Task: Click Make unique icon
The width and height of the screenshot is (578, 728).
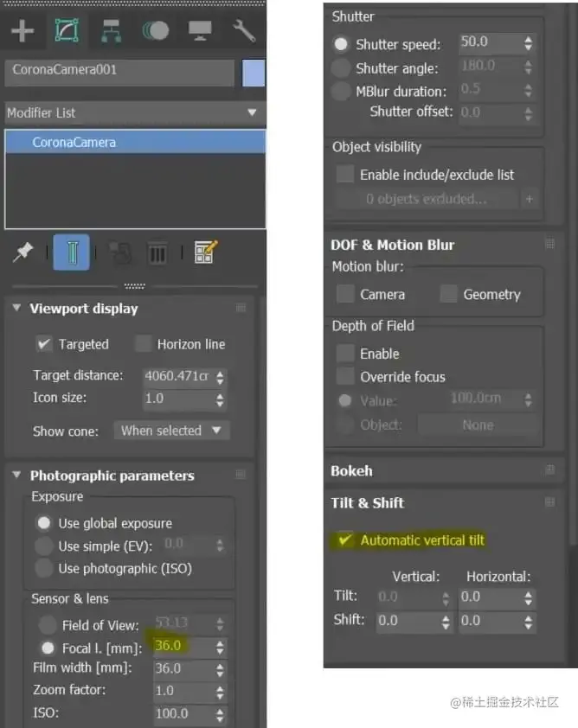Action: tap(120, 253)
